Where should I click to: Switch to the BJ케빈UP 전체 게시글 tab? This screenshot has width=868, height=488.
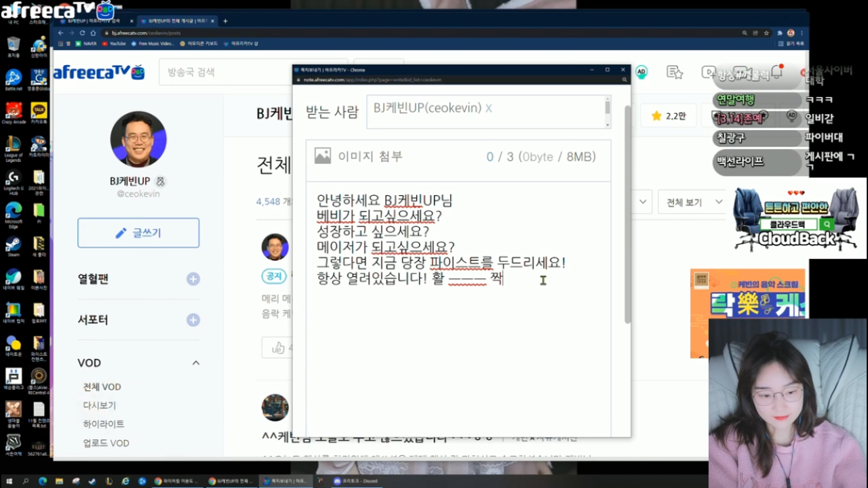click(x=176, y=21)
